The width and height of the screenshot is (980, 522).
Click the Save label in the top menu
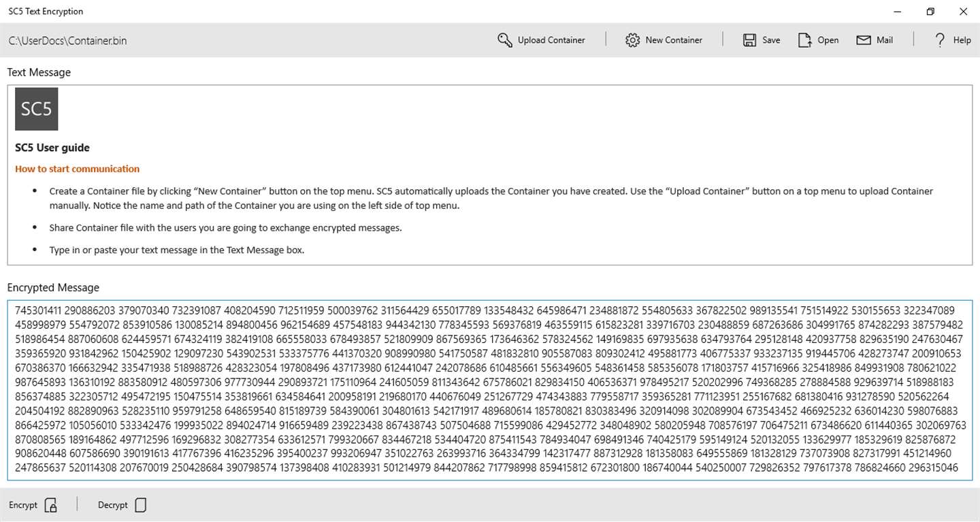tap(771, 40)
